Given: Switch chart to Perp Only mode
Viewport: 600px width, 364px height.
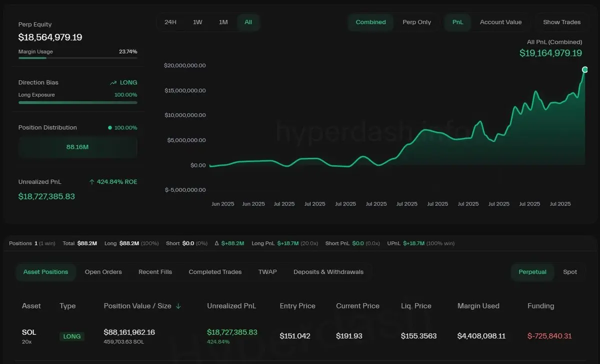Looking at the screenshot, I should coord(416,22).
